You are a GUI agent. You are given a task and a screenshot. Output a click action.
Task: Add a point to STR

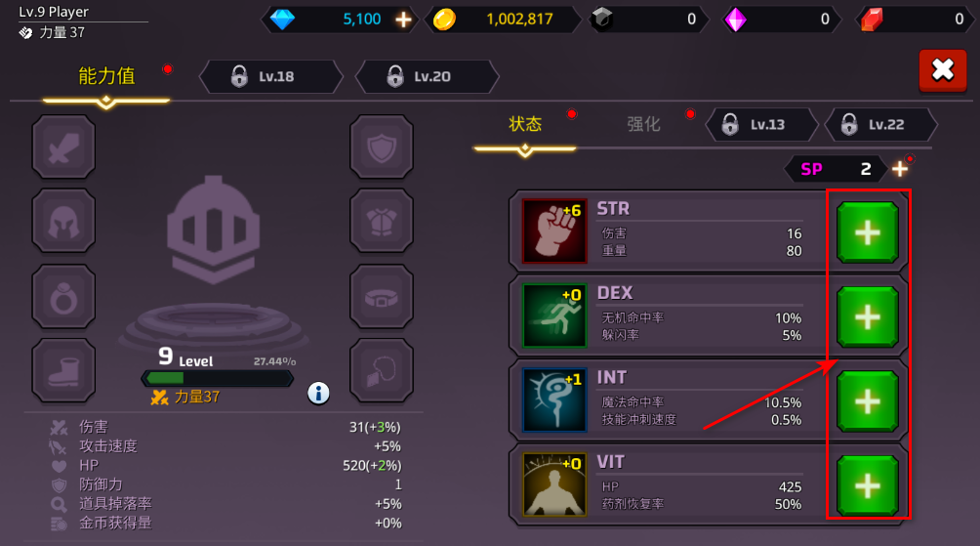click(x=868, y=232)
